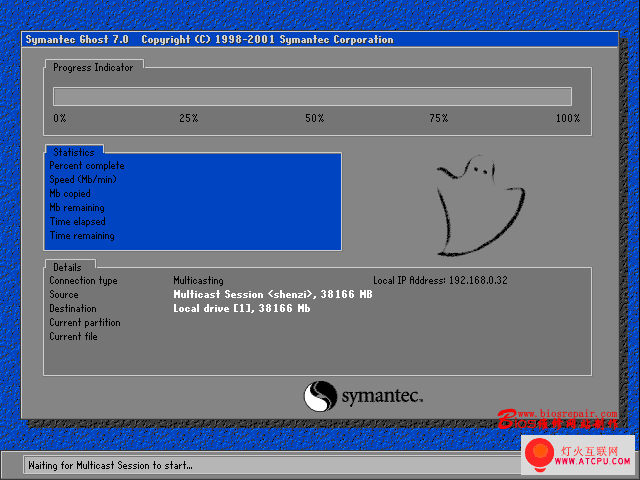
Task: Click 'Waiting for Multicast Session to start...' status
Action: point(110,465)
